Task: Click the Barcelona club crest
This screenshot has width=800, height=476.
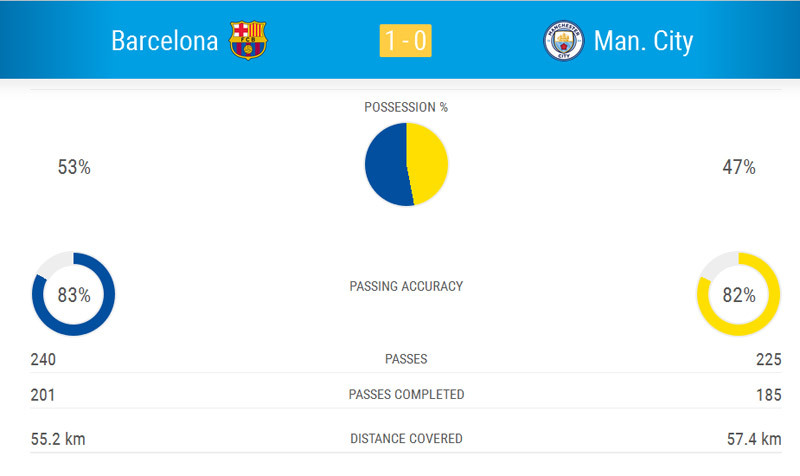Action: (248, 41)
